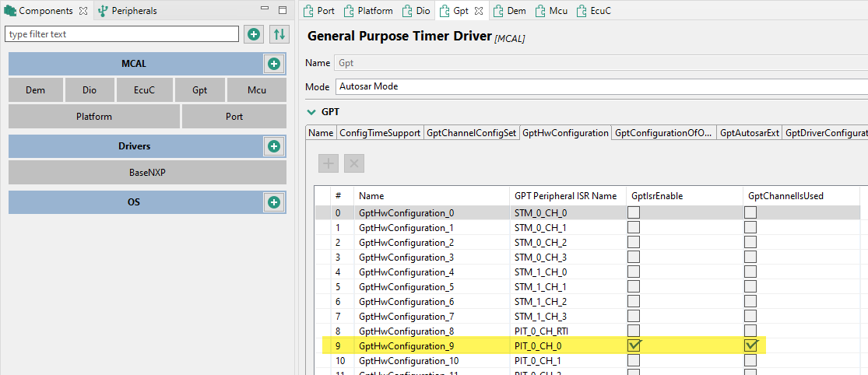Viewport: 868px width, 375px height.
Task: Uncheck GptChannelIsUsed for GptHwConfiguration_9
Action: pos(751,345)
